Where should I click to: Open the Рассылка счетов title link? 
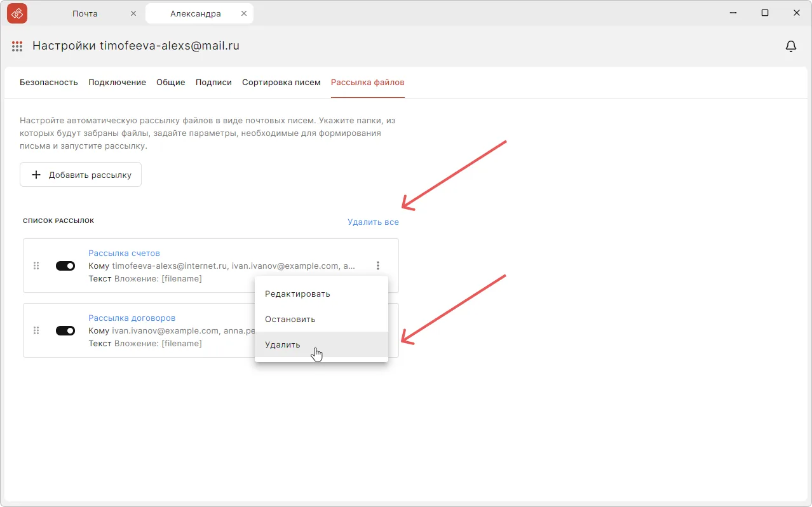[x=124, y=253]
